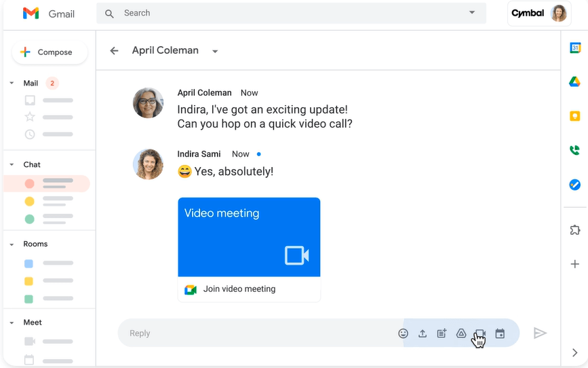The height and width of the screenshot is (368, 588).
Task: Open Inbox icon under Mail
Action: click(x=30, y=100)
